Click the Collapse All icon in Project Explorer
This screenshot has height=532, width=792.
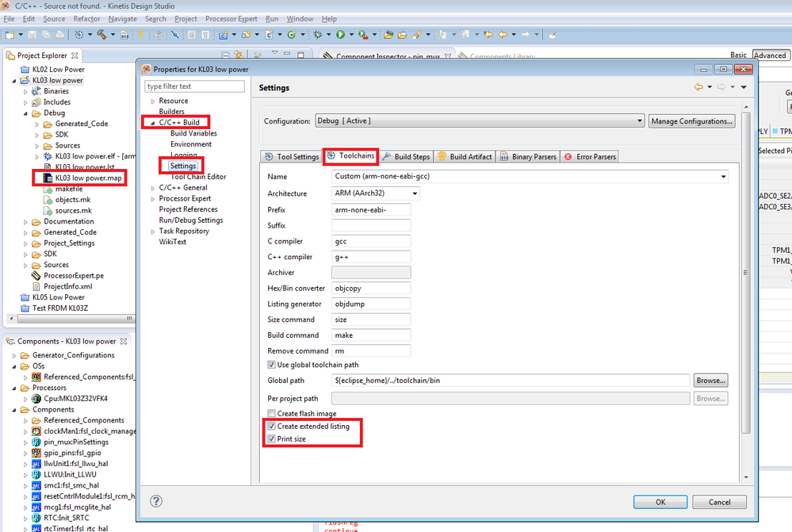pos(225,55)
